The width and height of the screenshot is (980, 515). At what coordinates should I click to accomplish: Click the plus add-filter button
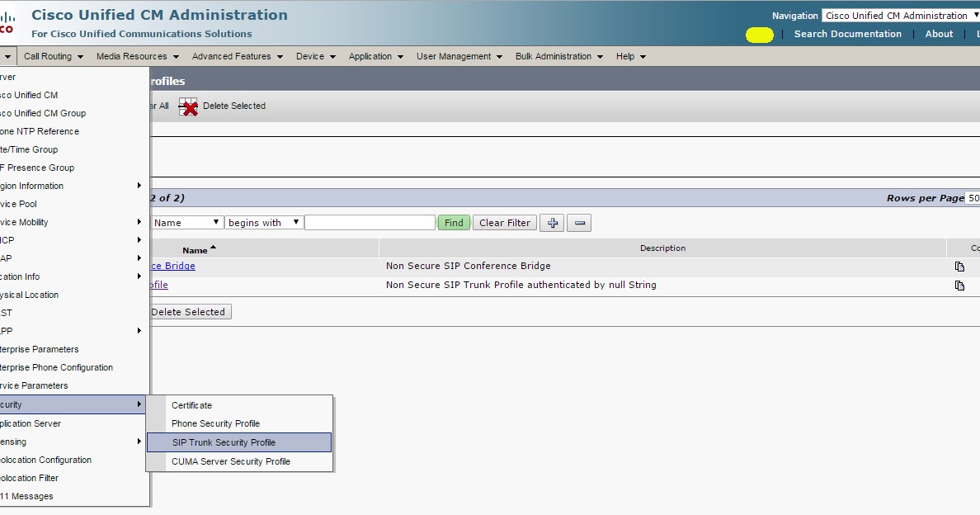pyautogui.click(x=552, y=223)
